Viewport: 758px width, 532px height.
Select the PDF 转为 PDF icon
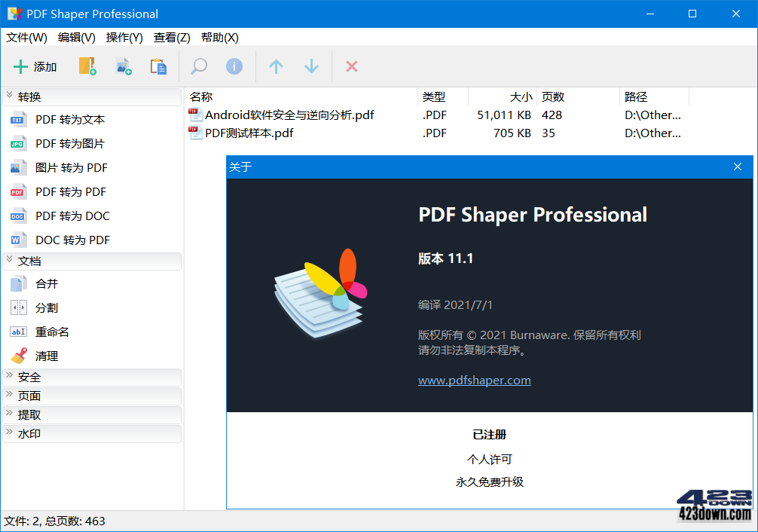(18, 192)
